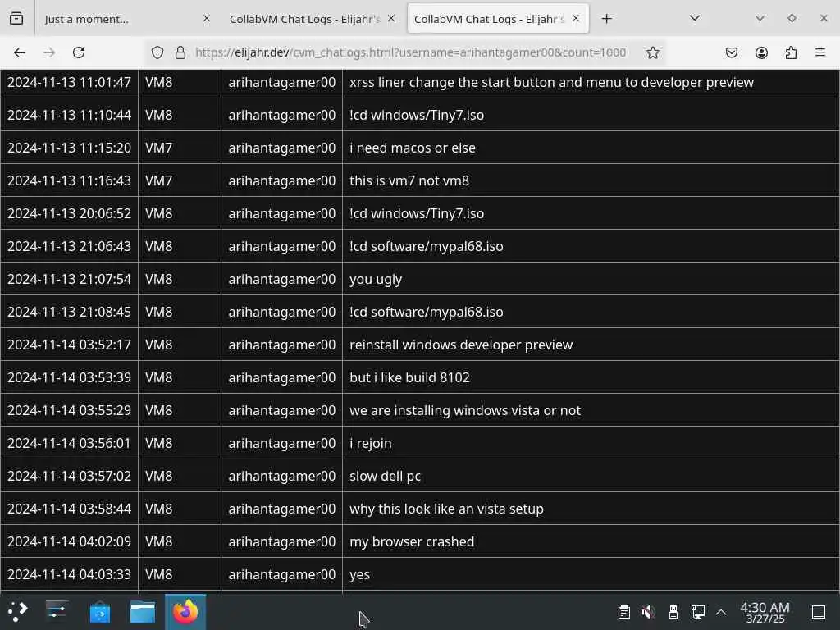Select timestamp 2024-11-13 20:06:52
The width and height of the screenshot is (840, 630).
click(x=69, y=213)
